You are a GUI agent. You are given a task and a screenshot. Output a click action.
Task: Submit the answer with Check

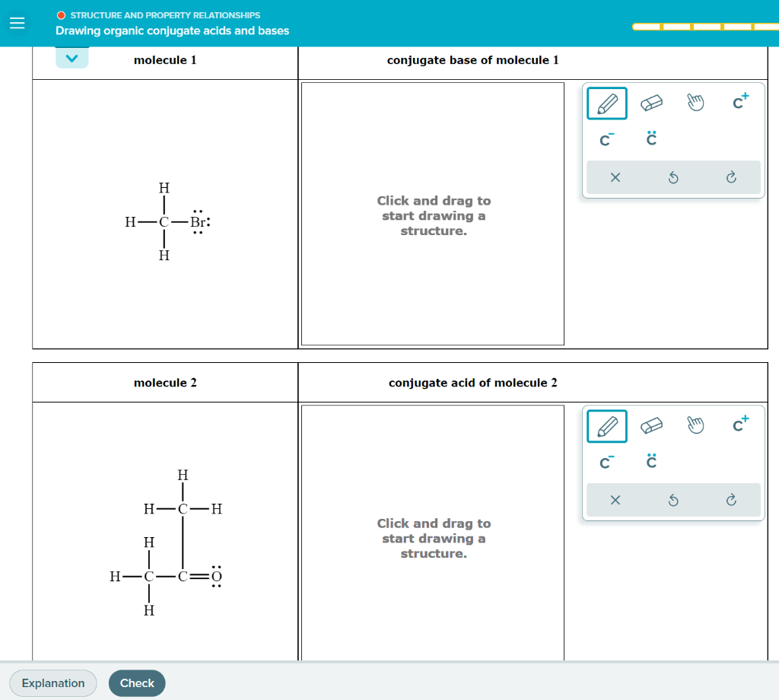(137, 683)
